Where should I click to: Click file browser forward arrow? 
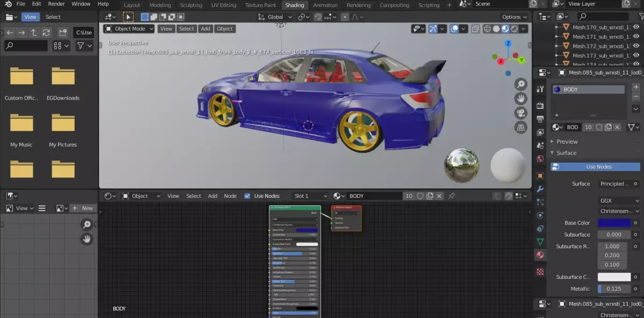[x=21, y=33]
